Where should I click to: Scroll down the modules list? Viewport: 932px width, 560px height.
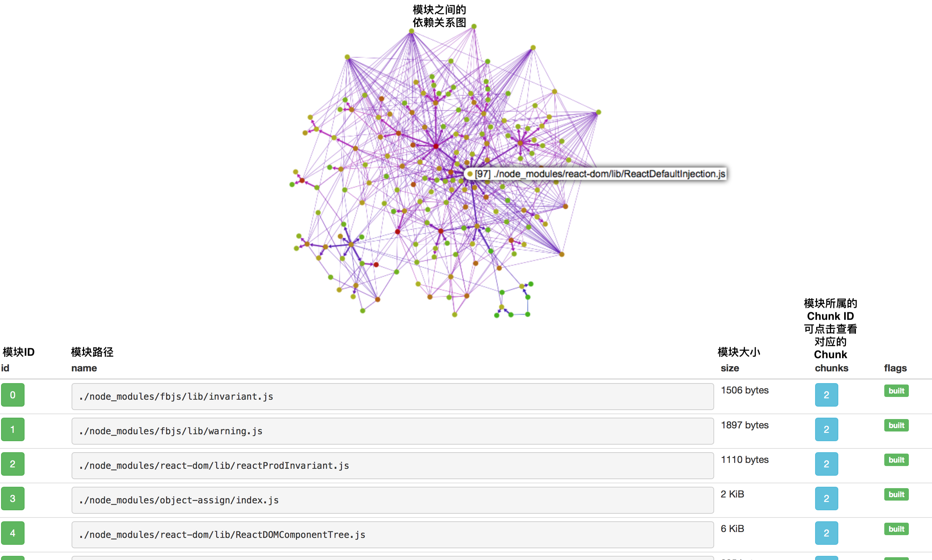click(466, 466)
